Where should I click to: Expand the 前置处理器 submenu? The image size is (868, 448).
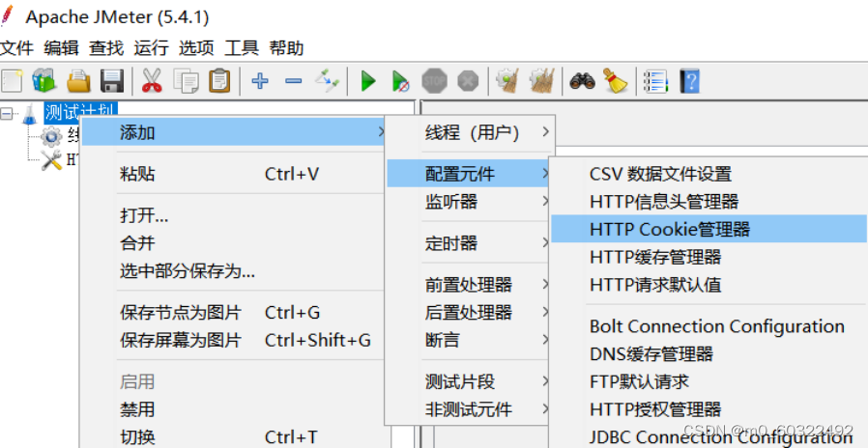(469, 285)
